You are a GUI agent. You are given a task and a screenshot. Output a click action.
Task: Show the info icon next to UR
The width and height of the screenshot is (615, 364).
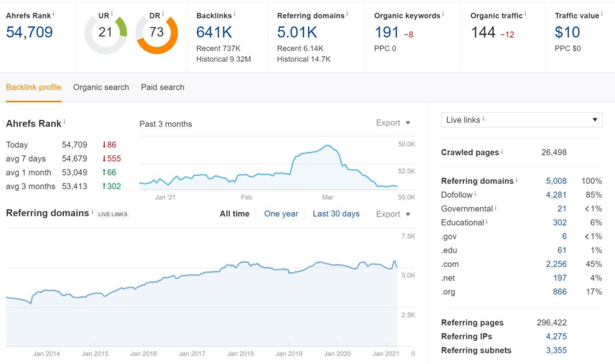pos(112,14)
